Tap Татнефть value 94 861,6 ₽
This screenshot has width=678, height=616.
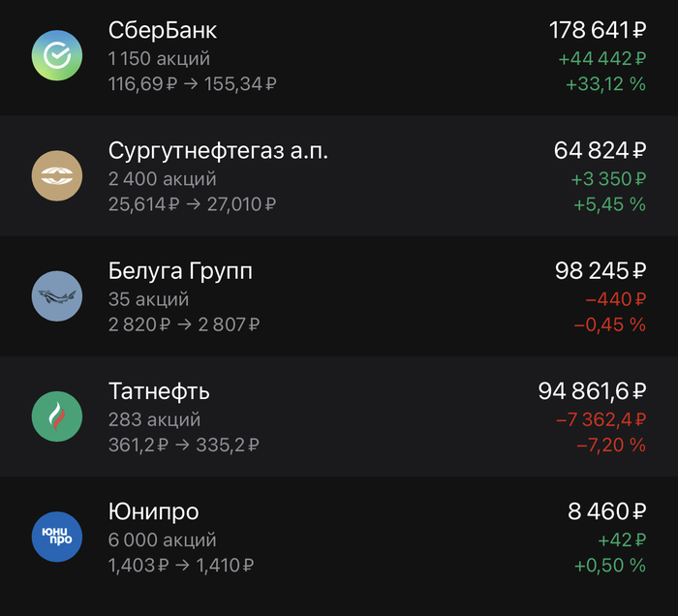click(x=592, y=391)
